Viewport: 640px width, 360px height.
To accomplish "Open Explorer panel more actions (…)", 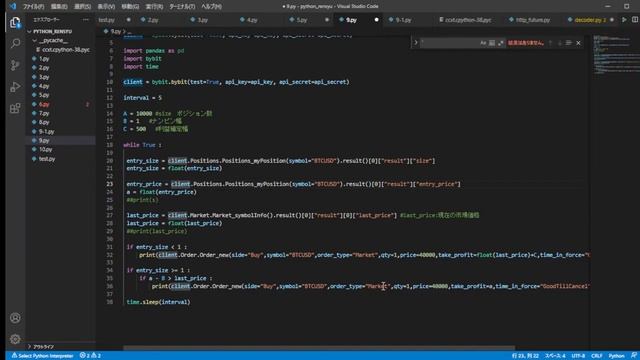I will 85,20.
